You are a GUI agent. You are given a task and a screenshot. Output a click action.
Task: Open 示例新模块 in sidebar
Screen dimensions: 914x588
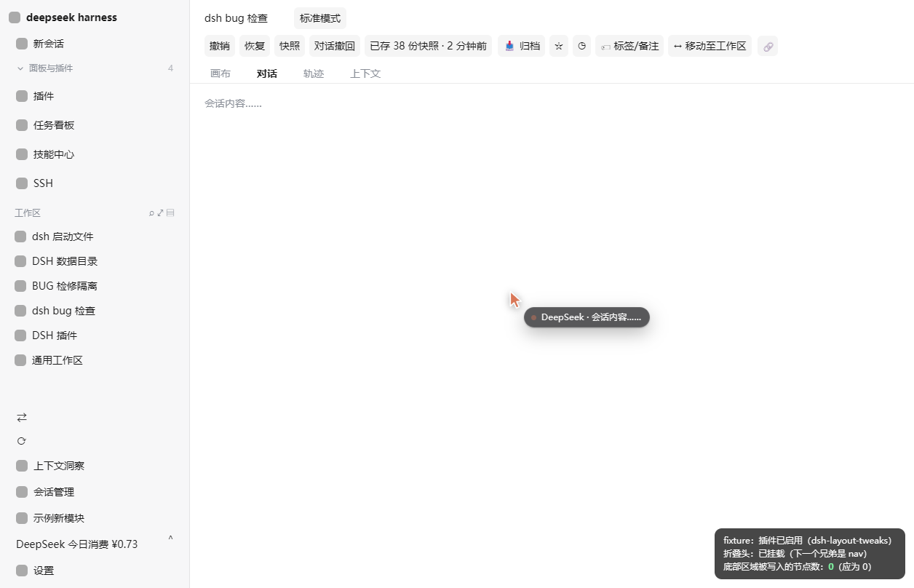click(x=95, y=518)
